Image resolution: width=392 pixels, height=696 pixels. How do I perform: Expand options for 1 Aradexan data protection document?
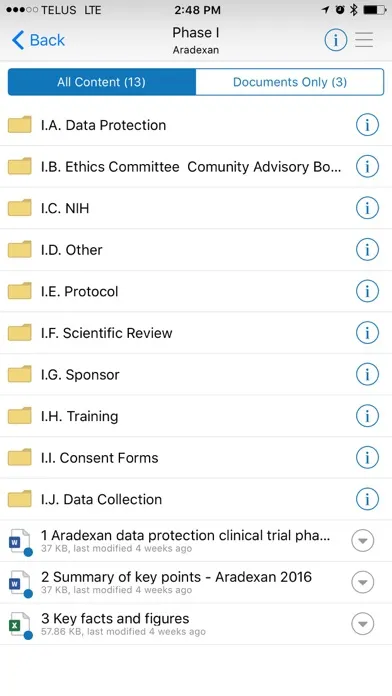tap(363, 541)
